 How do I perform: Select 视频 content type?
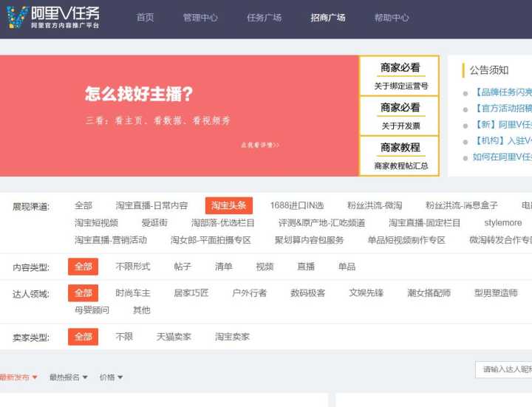pyautogui.click(x=265, y=267)
